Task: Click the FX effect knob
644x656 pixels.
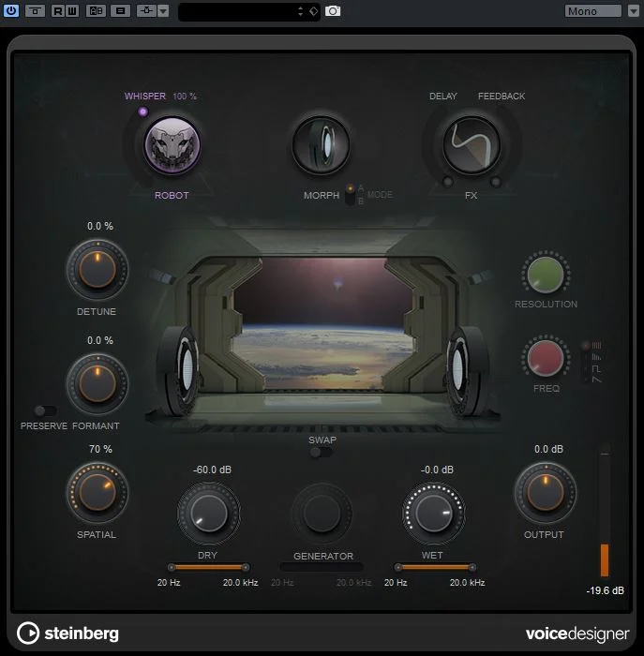Action: pos(472,144)
